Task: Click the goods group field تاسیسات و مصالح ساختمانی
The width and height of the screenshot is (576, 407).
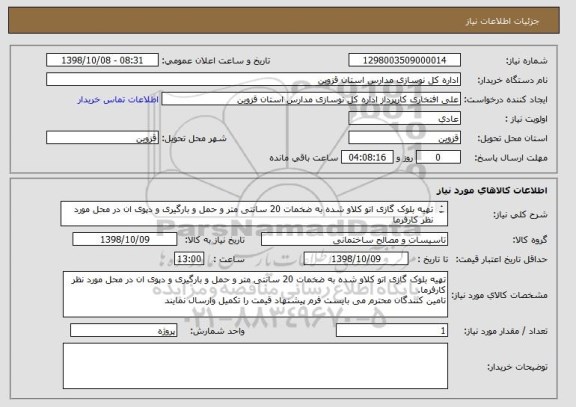Action: point(354,239)
